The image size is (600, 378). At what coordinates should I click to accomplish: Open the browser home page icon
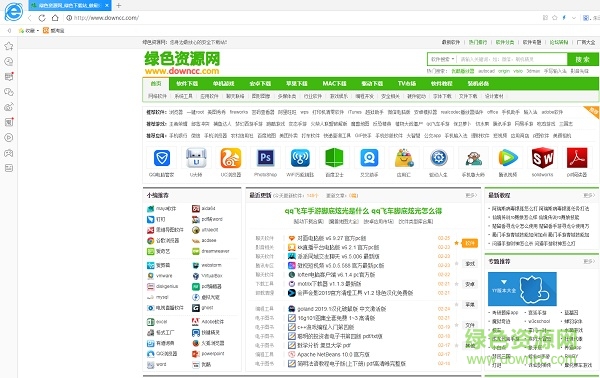click(x=55, y=18)
